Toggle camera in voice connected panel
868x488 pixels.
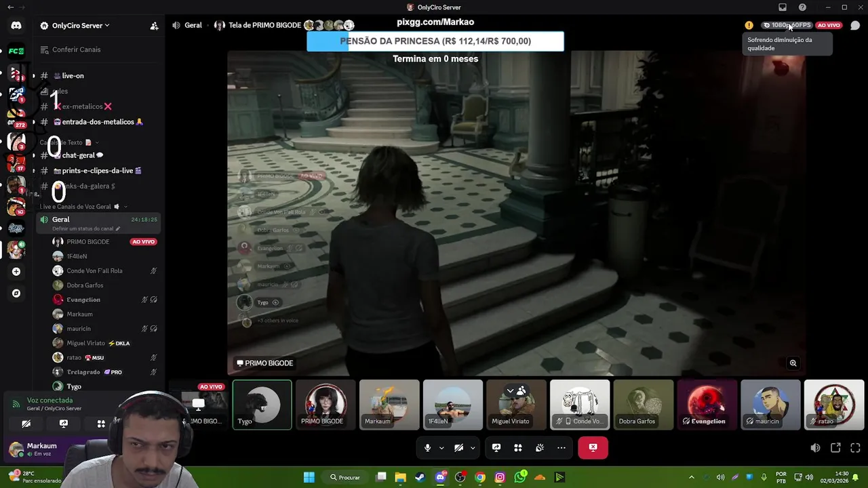26,424
